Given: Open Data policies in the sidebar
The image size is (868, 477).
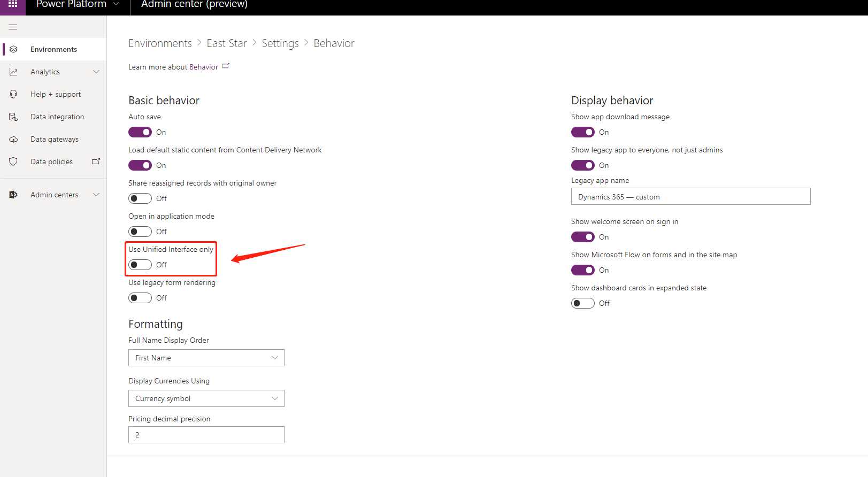Looking at the screenshot, I should pyautogui.click(x=53, y=161).
